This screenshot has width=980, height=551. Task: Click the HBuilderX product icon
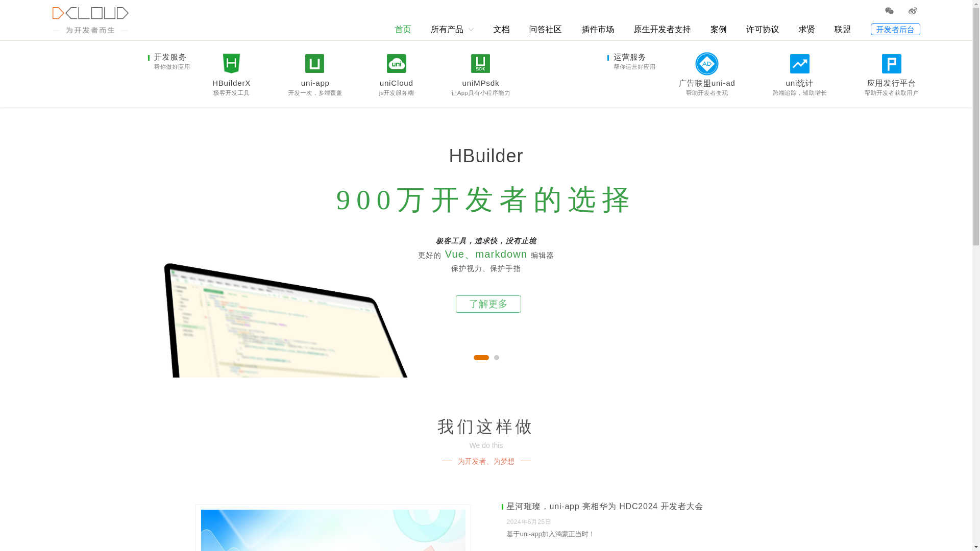pyautogui.click(x=231, y=64)
